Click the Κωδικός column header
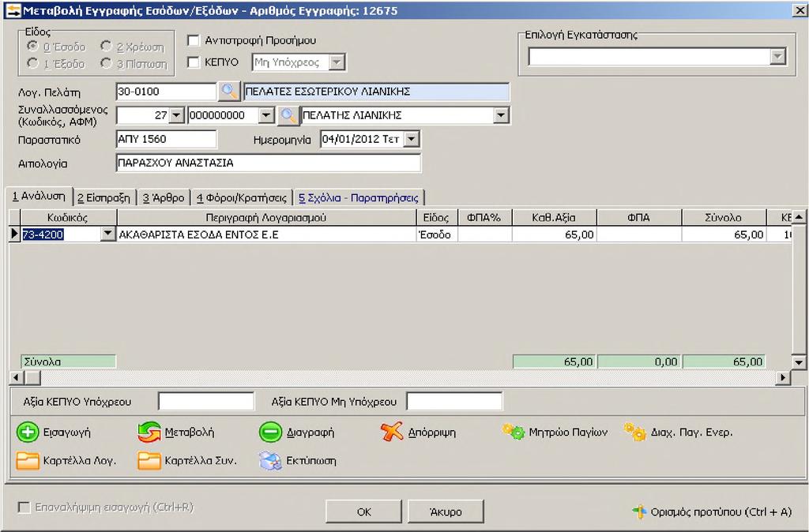The image size is (809, 532). [x=68, y=218]
